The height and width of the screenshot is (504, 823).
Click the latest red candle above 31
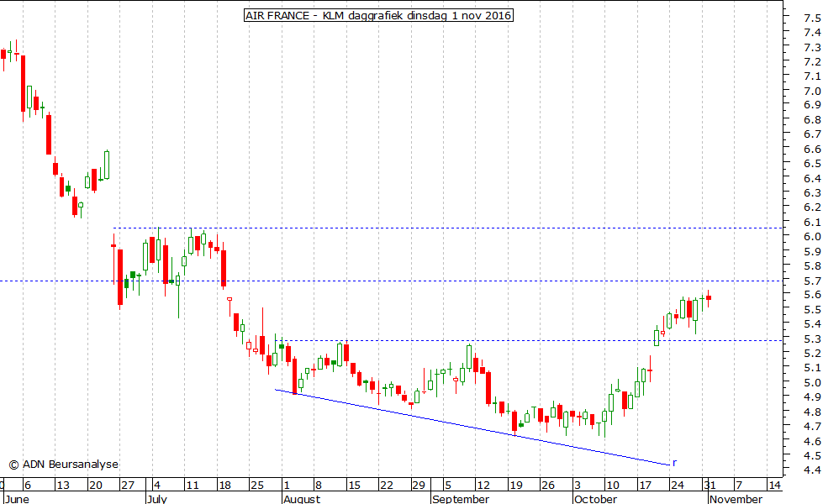709,298
